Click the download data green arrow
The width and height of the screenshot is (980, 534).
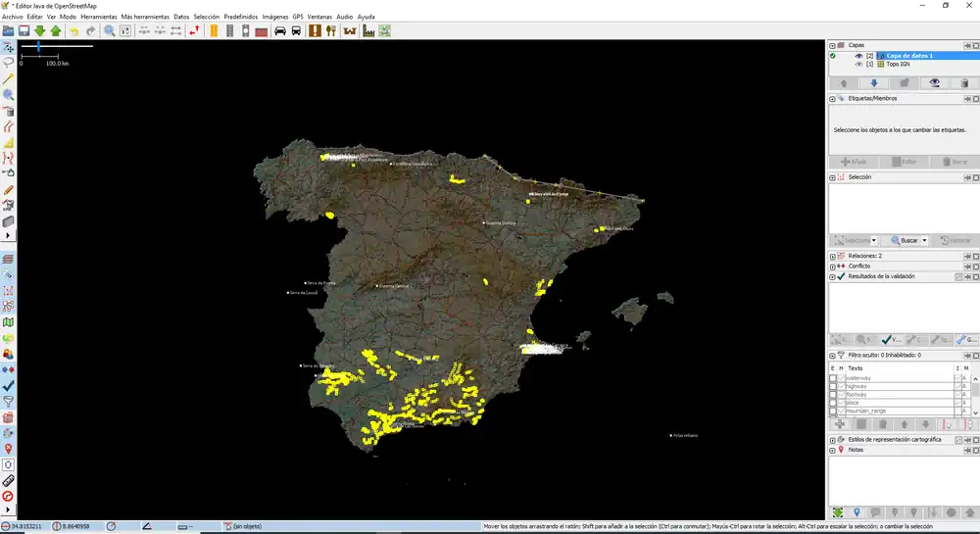(x=39, y=31)
